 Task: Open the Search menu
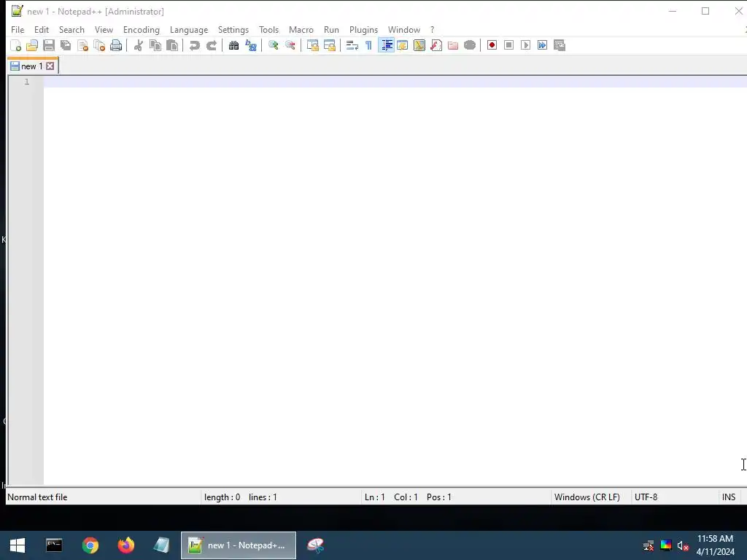(71, 29)
